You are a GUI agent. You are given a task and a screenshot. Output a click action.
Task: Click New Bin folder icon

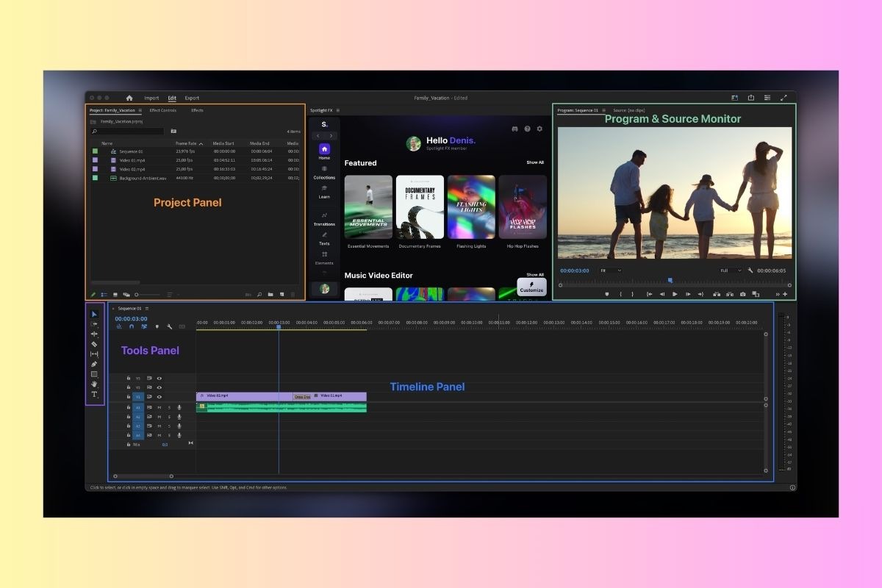click(270, 294)
